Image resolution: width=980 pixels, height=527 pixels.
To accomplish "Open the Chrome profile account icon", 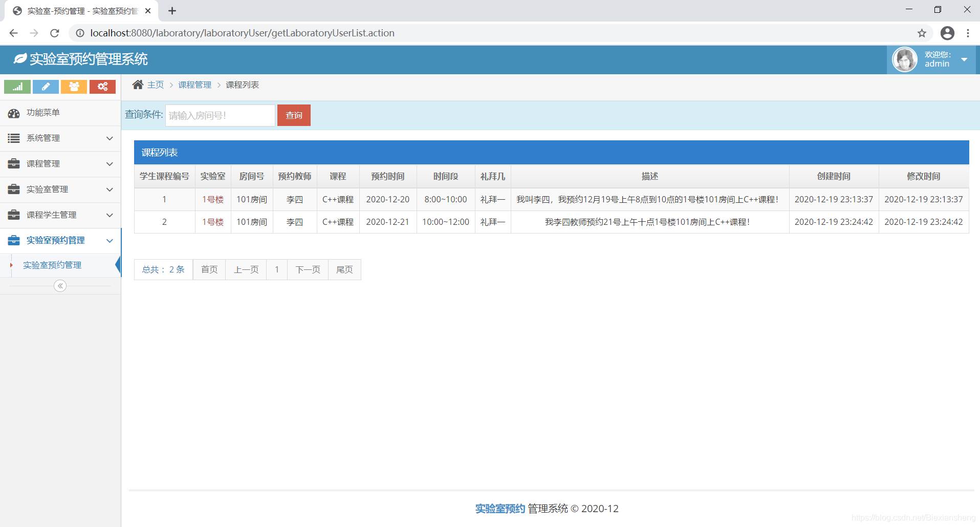I will point(947,33).
